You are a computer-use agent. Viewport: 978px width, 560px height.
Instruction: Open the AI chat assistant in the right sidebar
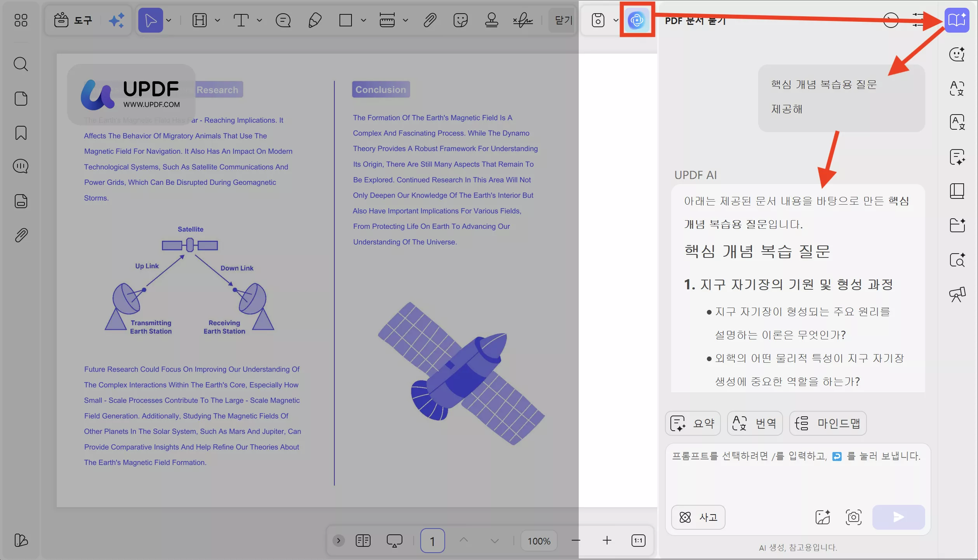[x=957, y=54]
